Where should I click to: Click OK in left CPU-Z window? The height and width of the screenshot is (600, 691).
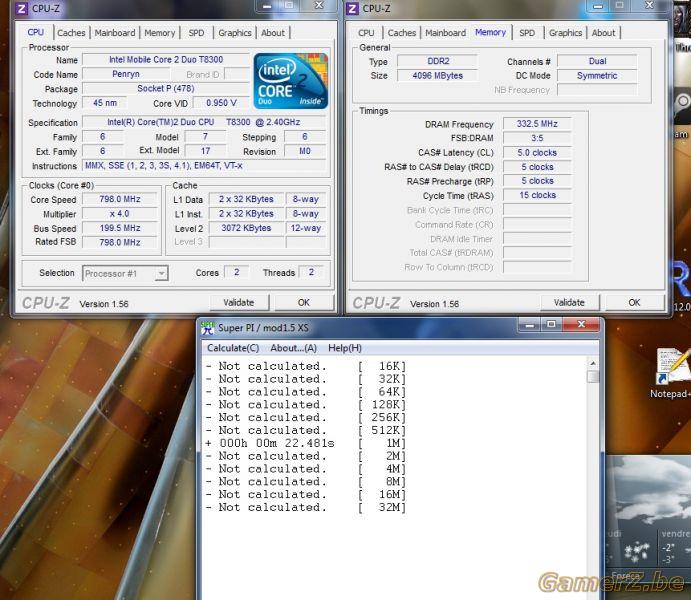click(304, 303)
